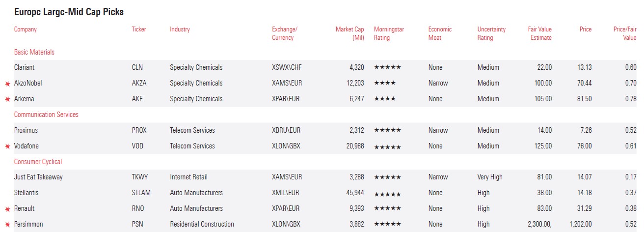
Task: Click the red star next to Arkema
Action: click(x=7, y=100)
